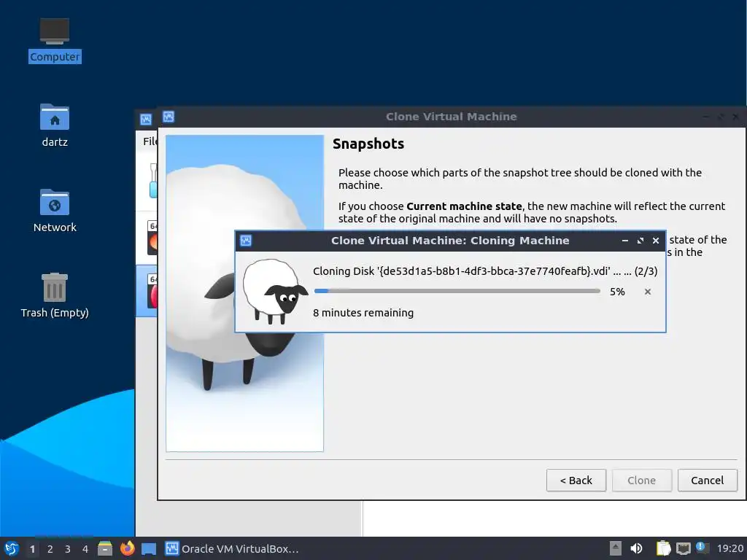Switch to workspace 2
Screen dimensions: 747x560
(x=50, y=549)
